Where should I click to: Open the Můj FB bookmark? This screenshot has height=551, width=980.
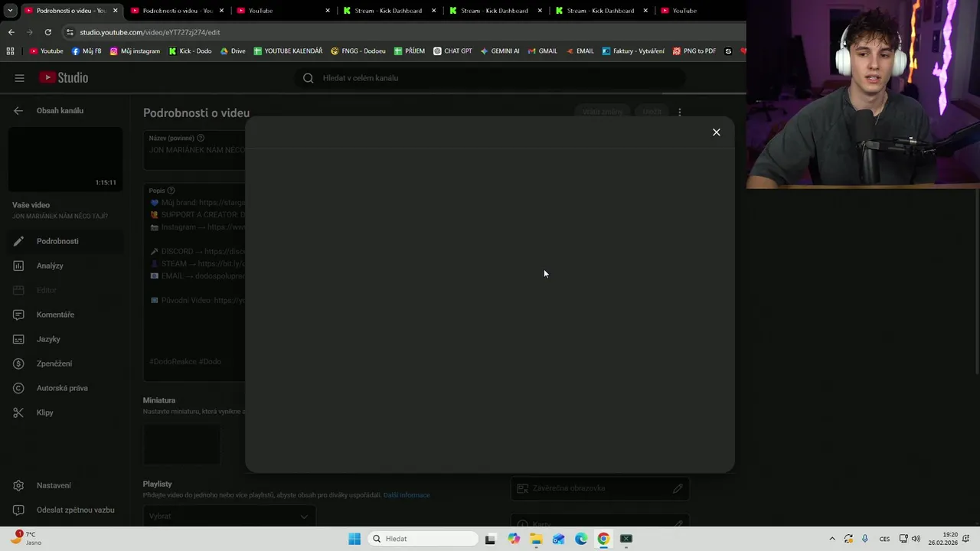[x=87, y=51]
